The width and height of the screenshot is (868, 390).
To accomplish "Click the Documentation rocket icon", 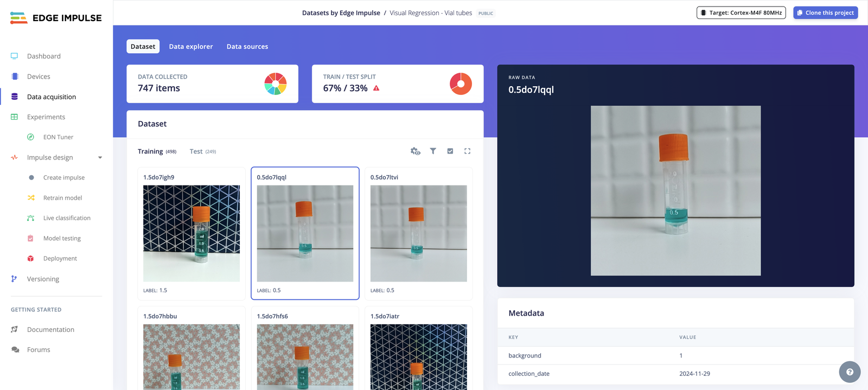I will (15, 329).
